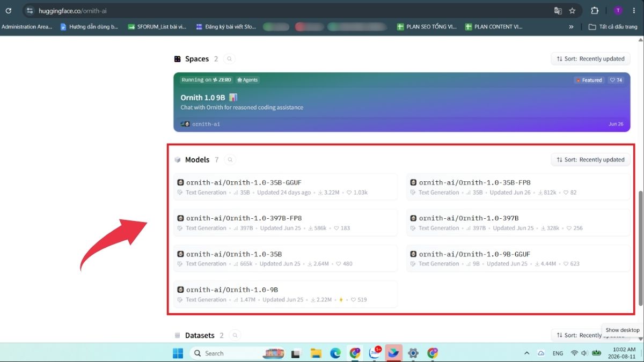Click the ornith-ai author on space card
This screenshot has height=362, width=644.
click(x=200, y=124)
